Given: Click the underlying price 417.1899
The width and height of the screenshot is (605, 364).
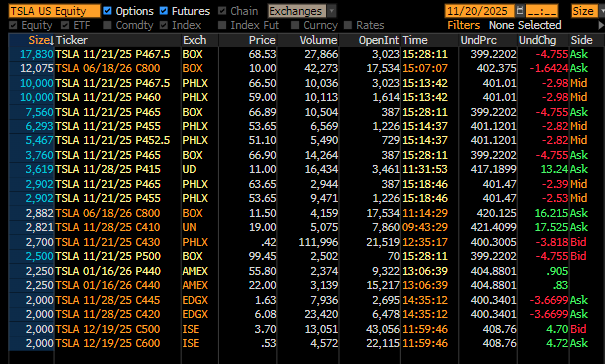Looking at the screenshot, I should coord(493,169).
